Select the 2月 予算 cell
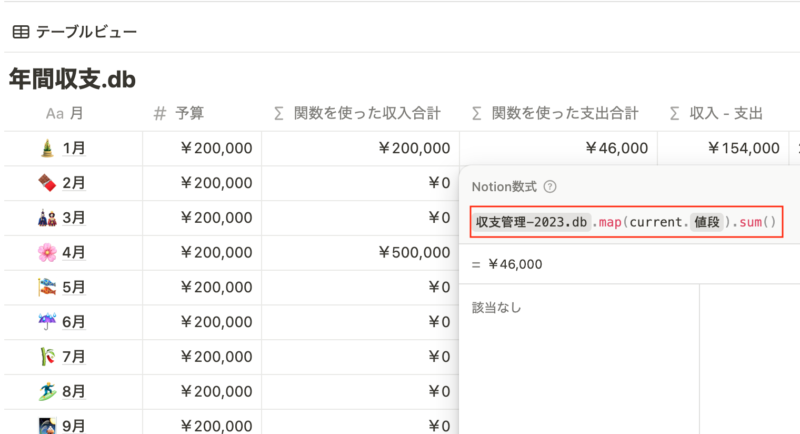The width and height of the screenshot is (800, 434). coord(202,183)
